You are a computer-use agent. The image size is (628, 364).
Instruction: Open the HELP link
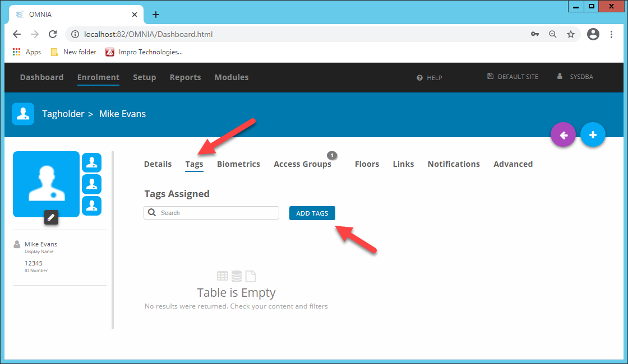click(430, 78)
